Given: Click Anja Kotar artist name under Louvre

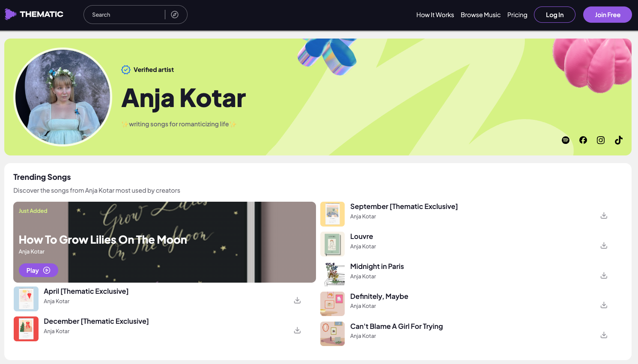Looking at the screenshot, I should coord(363,246).
